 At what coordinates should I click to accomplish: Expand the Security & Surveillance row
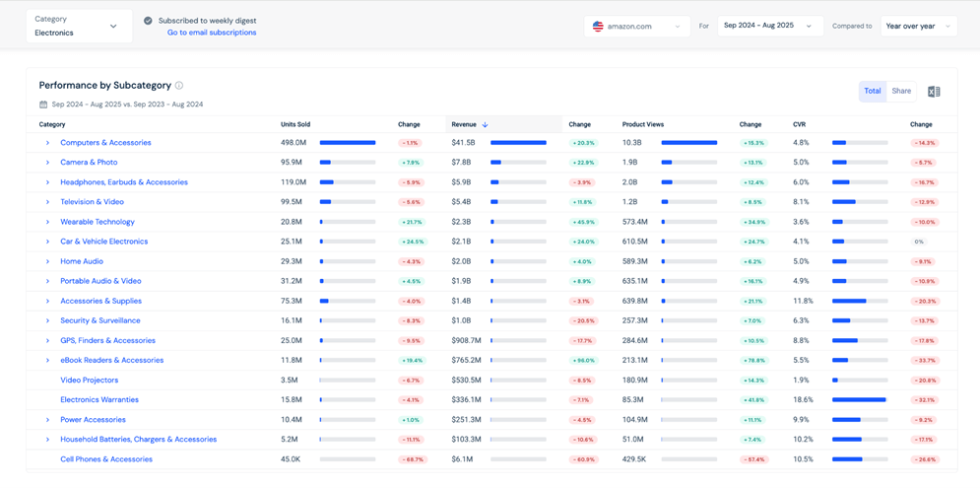pyautogui.click(x=47, y=321)
